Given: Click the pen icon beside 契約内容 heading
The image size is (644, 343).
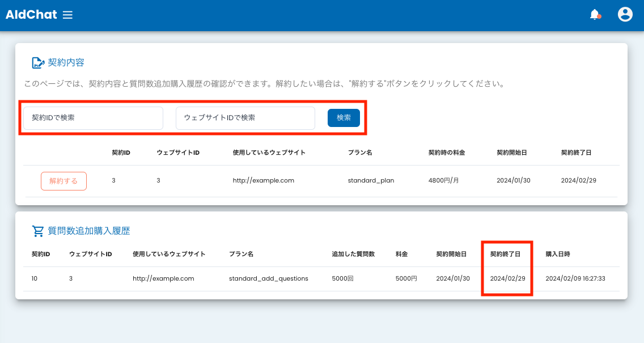Looking at the screenshot, I should (37, 62).
